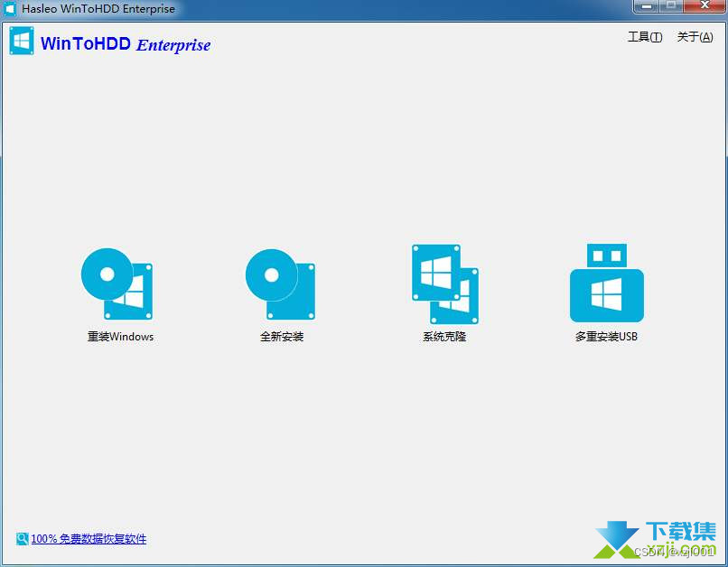Select the 系统克隆 label

444,337
